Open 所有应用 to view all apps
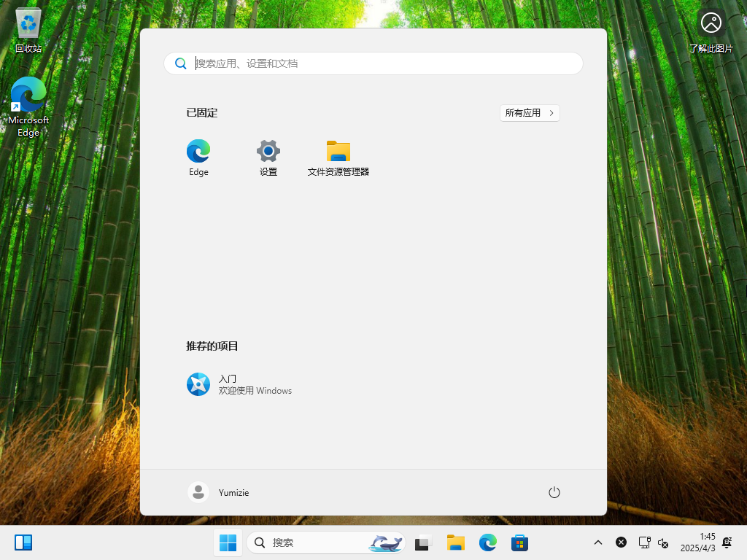Screen dimensions: 747x560 (x=530, y=113)
